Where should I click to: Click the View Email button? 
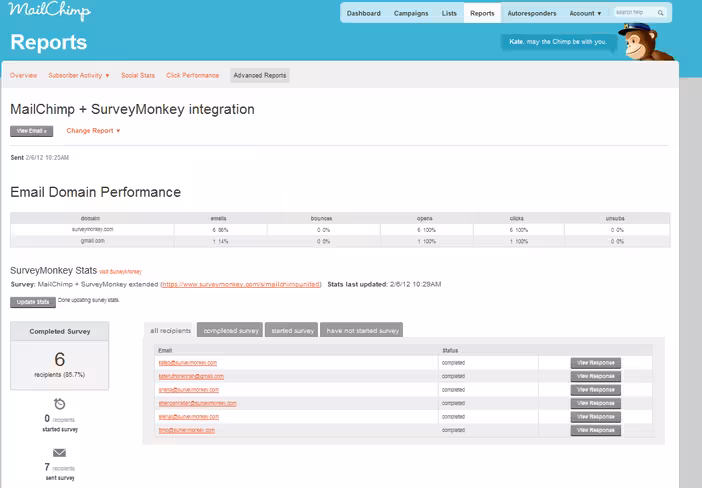(x=32, y=131)
